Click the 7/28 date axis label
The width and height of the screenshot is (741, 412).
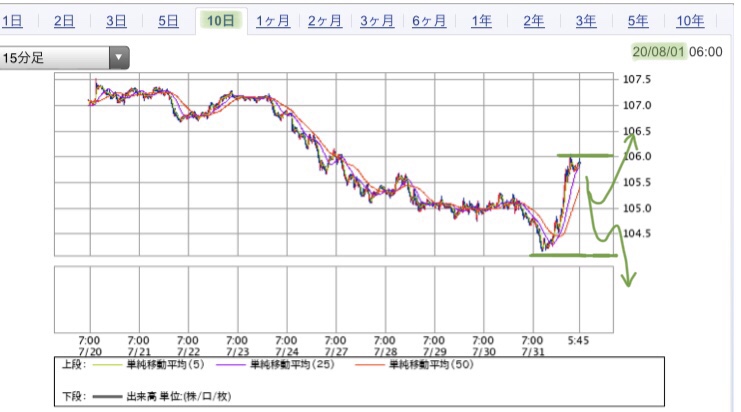click(385, 351)
